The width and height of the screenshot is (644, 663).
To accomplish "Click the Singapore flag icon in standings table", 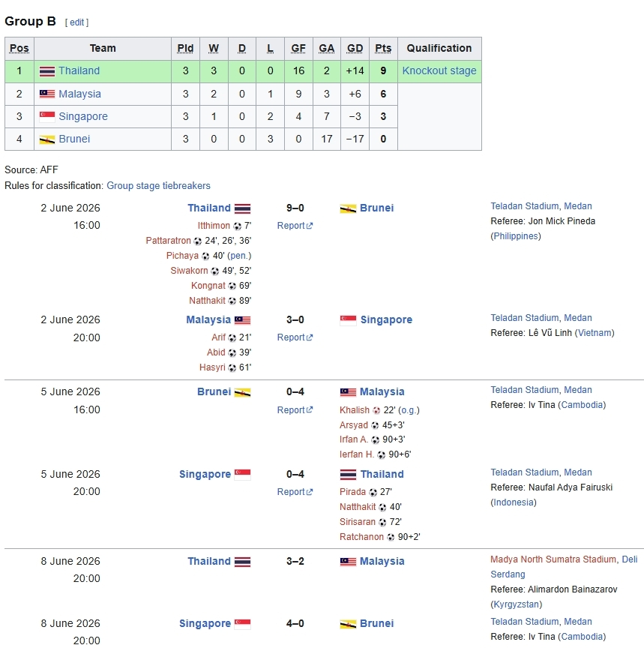I will pos(47,117).
